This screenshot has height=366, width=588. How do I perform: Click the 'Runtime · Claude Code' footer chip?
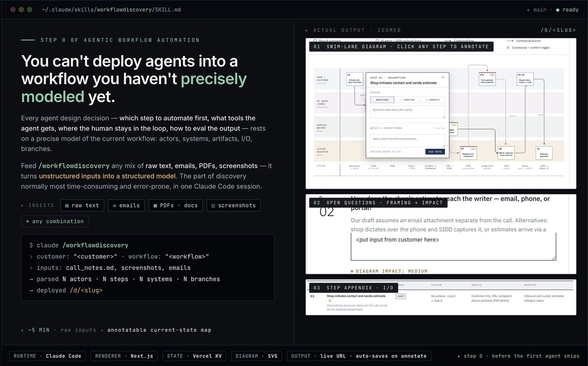click(x=47, y=356)
